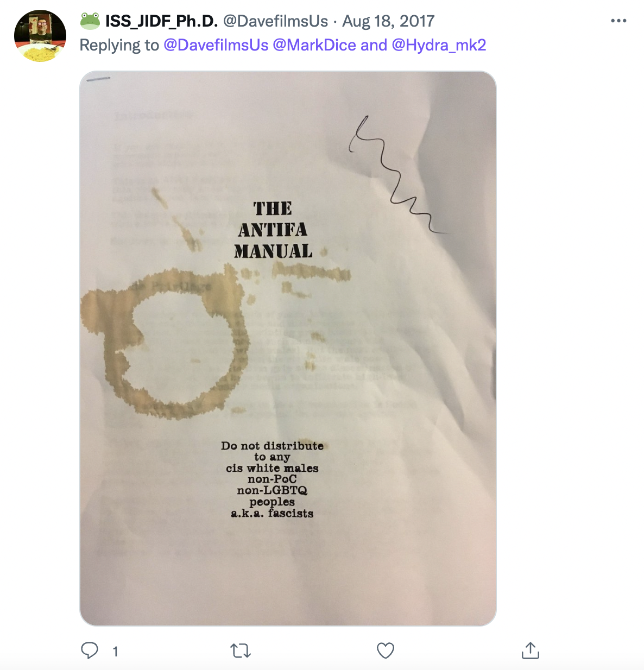Open the @MarkDice mention
Viewport: 644px width, 670px height.
(314, 45)
